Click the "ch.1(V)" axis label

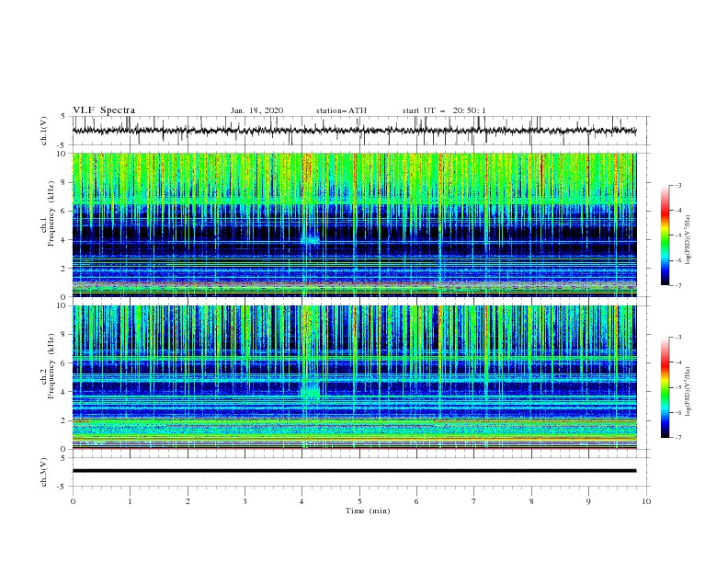pos(43,131)
